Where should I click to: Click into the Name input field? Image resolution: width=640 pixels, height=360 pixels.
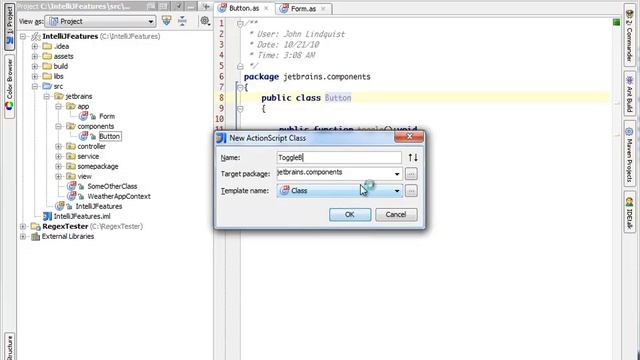339,158
